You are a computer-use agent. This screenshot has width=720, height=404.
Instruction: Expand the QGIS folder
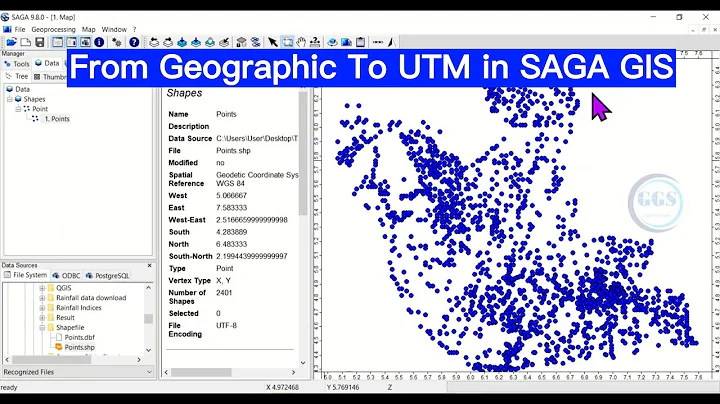coord(42,288)
